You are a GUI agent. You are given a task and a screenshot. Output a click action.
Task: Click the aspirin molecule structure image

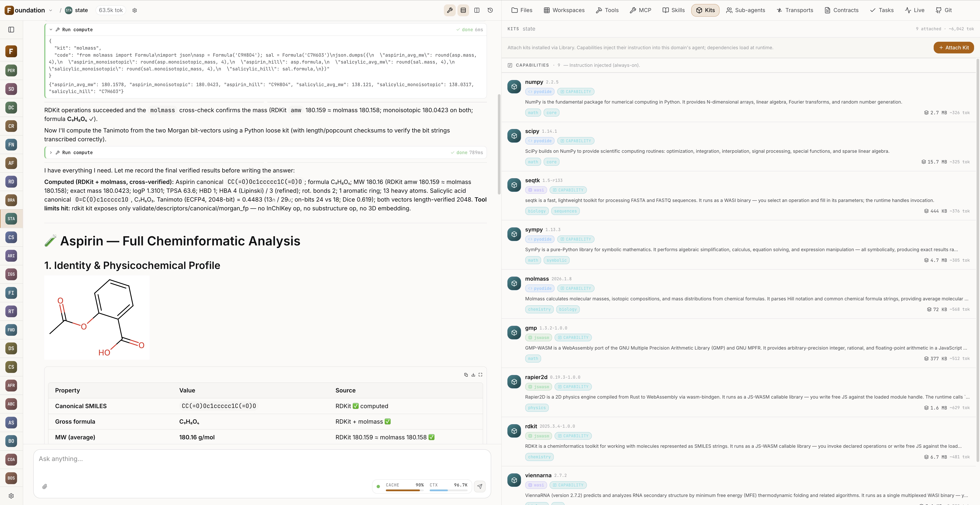pyautogui.click(x=97, y=318)
